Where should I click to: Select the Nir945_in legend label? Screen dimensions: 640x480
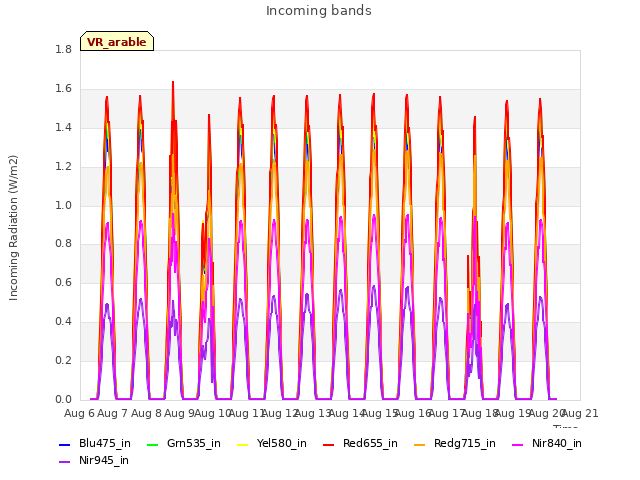pos(104,461)
